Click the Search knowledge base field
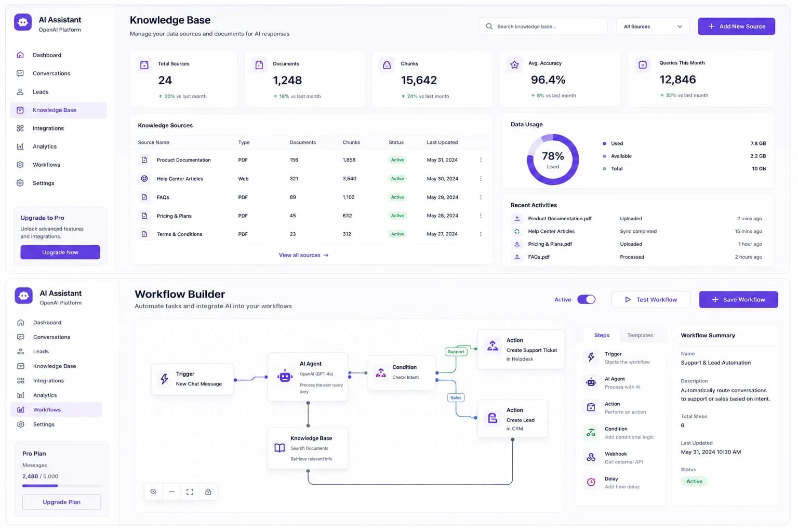798x532 pixels. pos(543,26)
